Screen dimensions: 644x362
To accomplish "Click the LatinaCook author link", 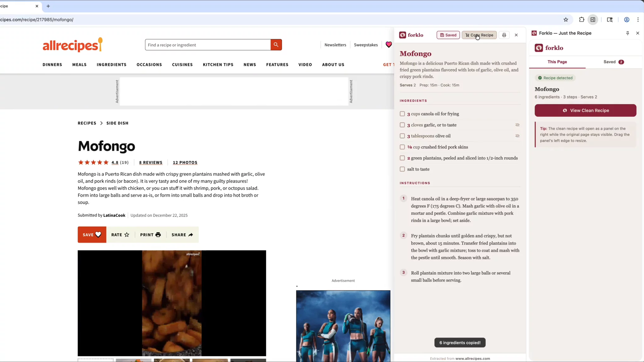I will tap(114, 215).
